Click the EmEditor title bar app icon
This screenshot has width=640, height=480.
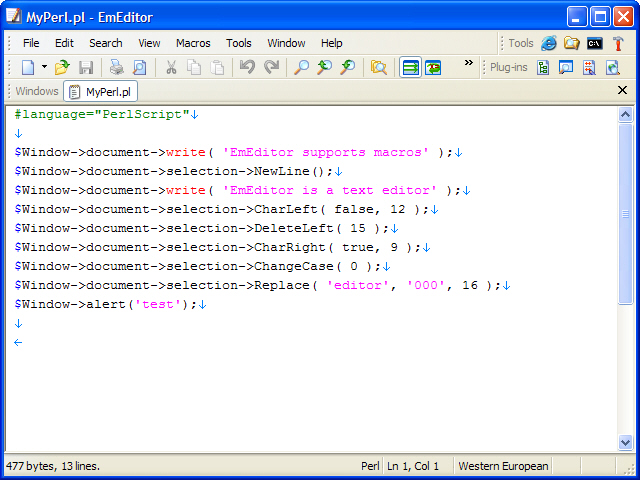(13, 16)
